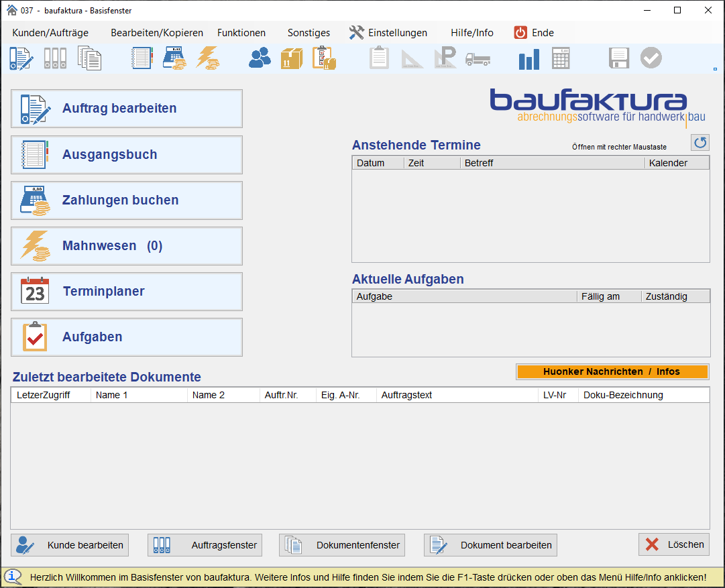
Task: Click the greyed clipboard toolbar icon
Action: (379, 58)
